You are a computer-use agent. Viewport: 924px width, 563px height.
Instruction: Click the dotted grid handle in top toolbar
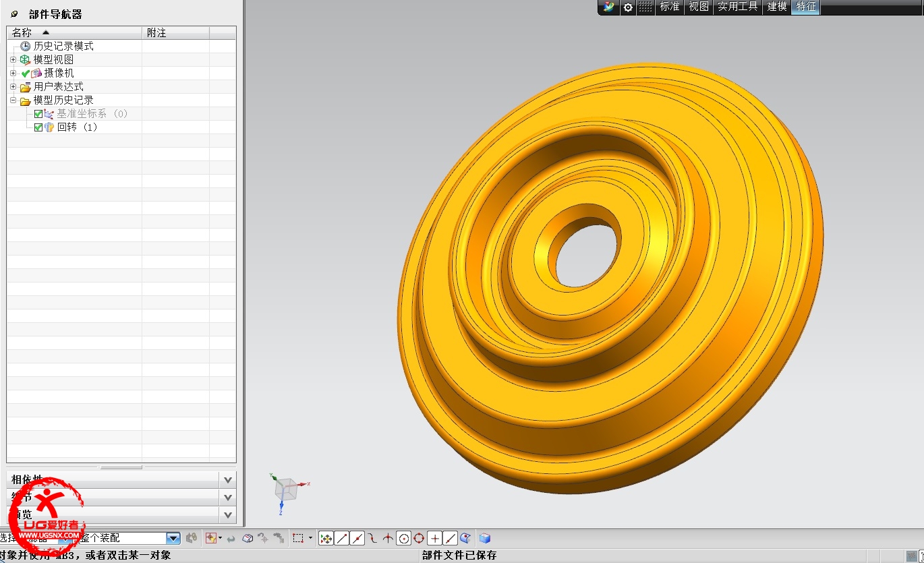(645, 7)
